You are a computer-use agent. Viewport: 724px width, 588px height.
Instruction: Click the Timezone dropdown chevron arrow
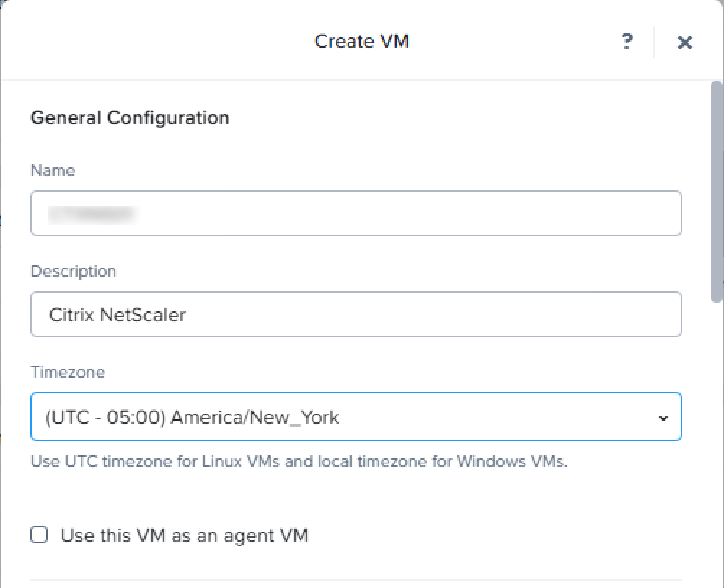click(x=663, y=418)
